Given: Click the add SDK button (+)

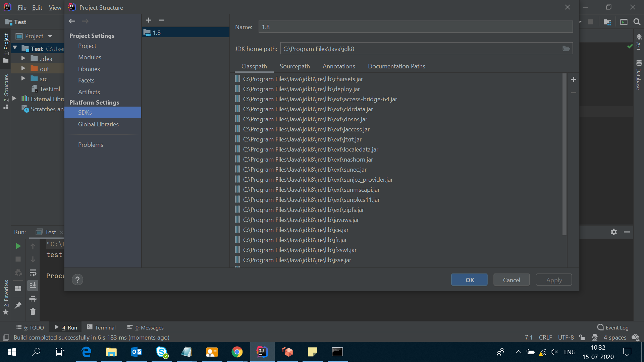Looking at the screenshot, I should coord(149,20).
